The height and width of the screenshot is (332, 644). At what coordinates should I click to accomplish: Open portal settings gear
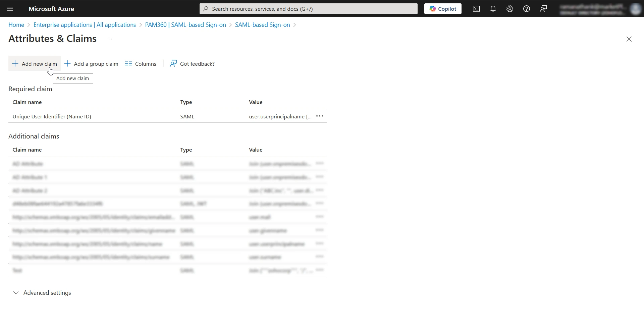(x=509, y=9)
